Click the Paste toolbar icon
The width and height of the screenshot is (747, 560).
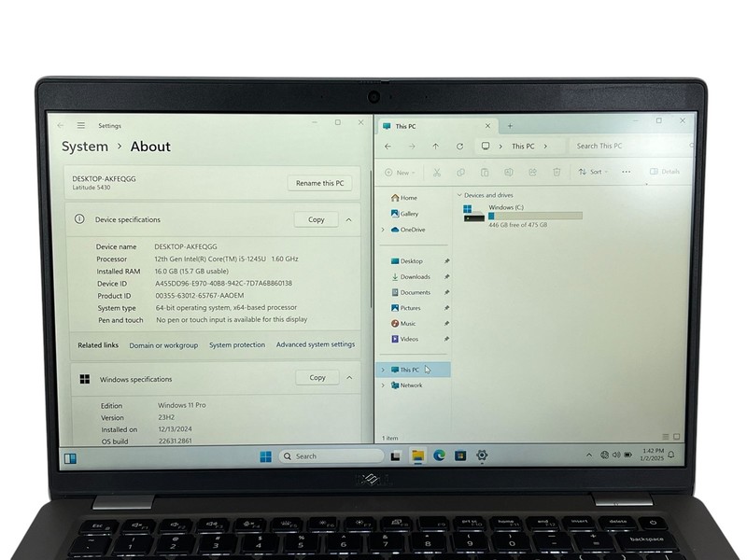[485, 173]
